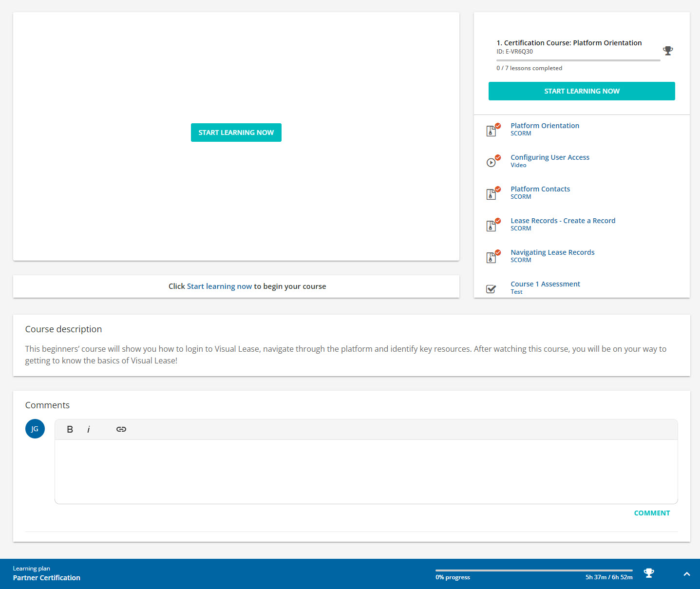The image size is (700, 589).
Task: Submit using the COMMENT button
Action: coord(652,513)
